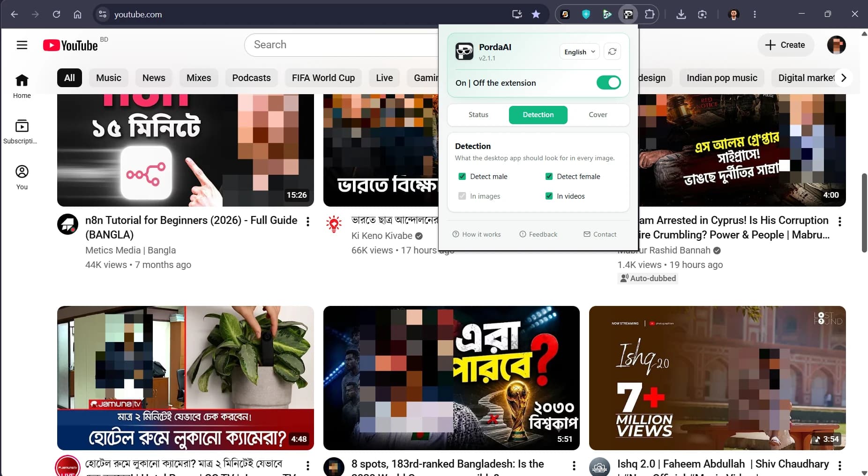This screenshot has height=476, width=868.
Task: Click the PordaAI extension icon in toolbar
Action: pos(628,15)
